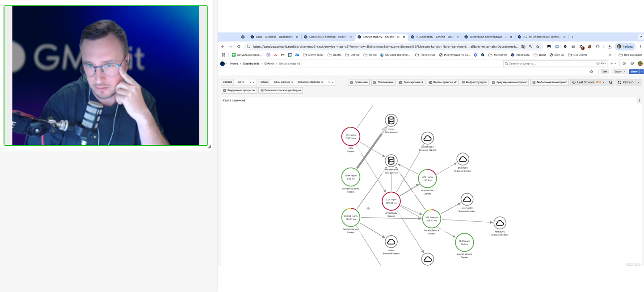The width and height of the screenshot is (644, 292).
Task: Expand the Сервис variable dropdown chevron
Action: pyautogui.click(x=253, y=82)
